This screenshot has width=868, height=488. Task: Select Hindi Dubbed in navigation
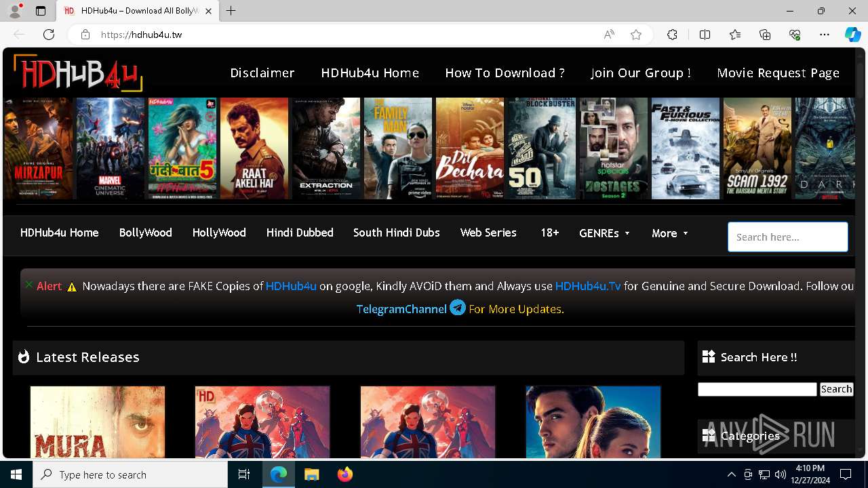click(300, 232)
